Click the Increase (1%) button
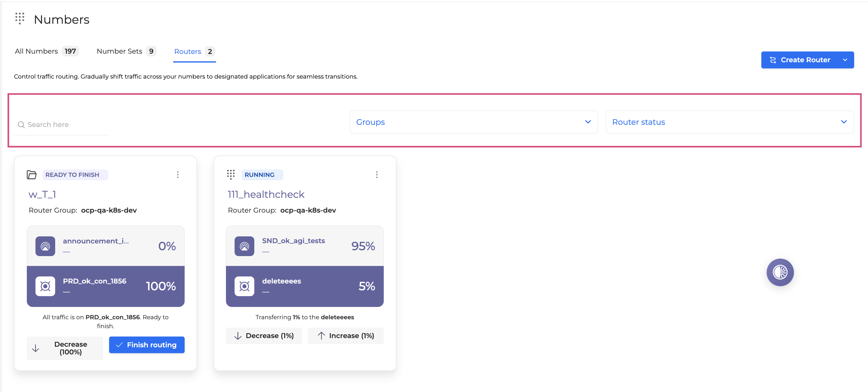The height and width of the screenshot is (392, 868). [x=346, y=336]
